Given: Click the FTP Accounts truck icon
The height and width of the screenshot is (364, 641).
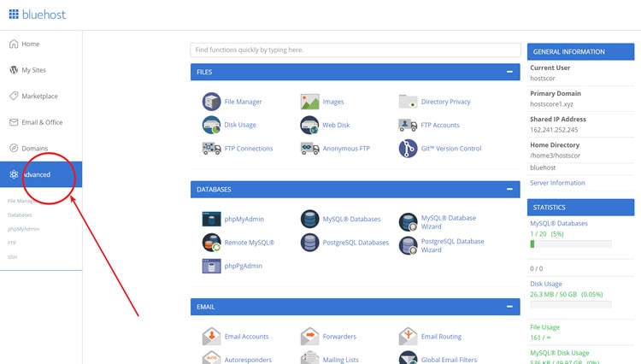Looking at the screenshot, I should click(408, 125).
